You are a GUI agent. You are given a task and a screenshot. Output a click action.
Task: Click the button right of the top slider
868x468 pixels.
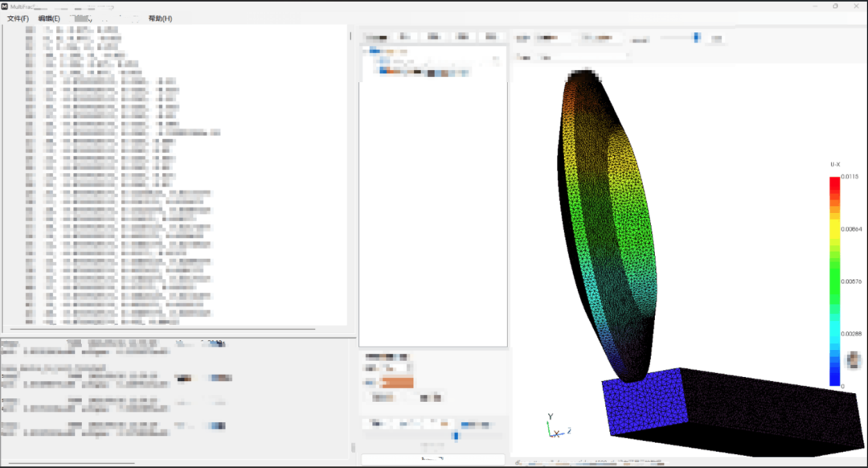716,39
